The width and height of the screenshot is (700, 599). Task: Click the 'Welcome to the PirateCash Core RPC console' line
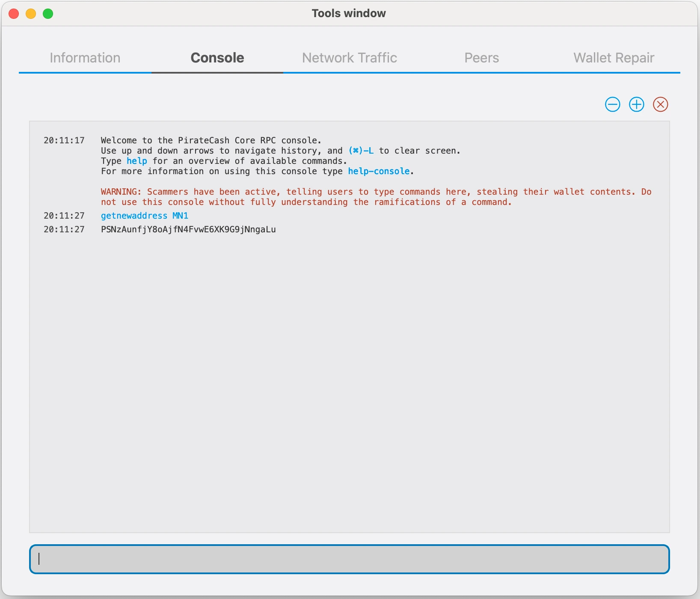tap(211, 140)
